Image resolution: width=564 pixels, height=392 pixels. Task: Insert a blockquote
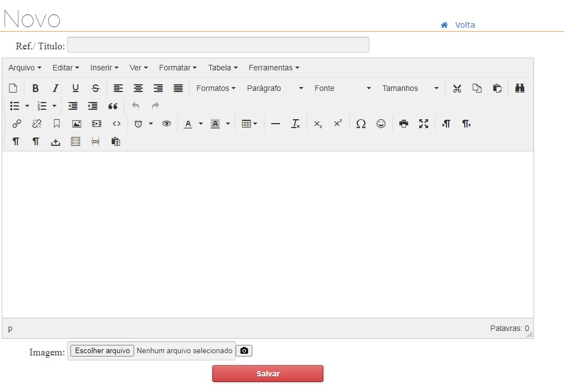113,106
